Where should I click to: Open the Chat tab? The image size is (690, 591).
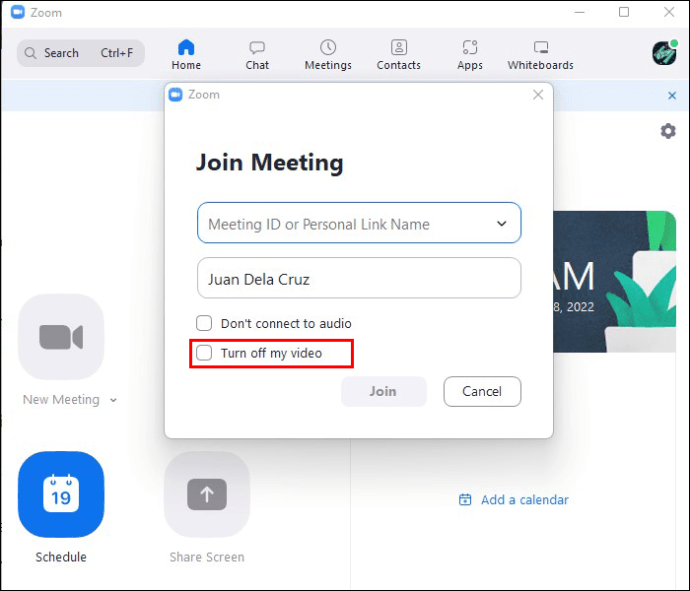(x=257, y=55)
